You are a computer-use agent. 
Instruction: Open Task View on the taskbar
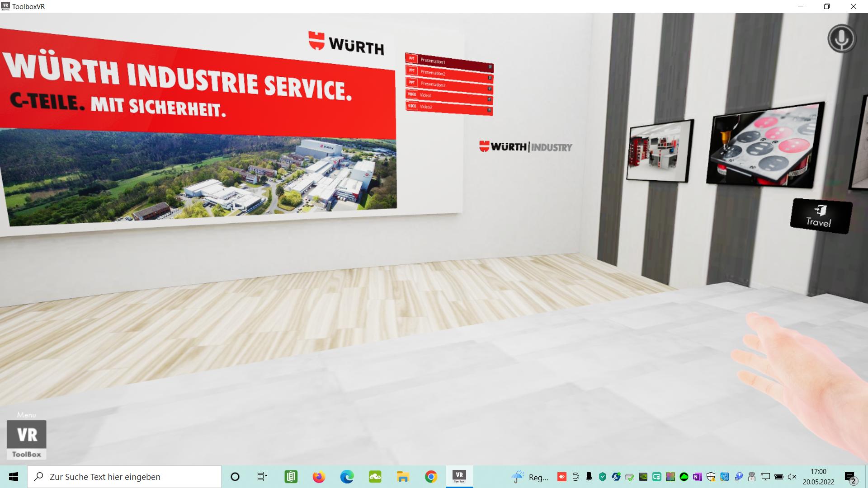[262, 477]
